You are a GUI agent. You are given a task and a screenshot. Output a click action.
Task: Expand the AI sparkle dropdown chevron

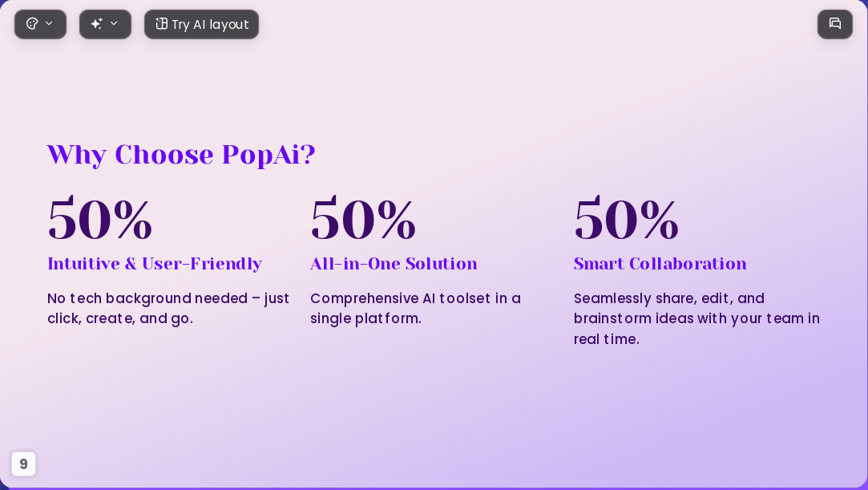(114, 23)
